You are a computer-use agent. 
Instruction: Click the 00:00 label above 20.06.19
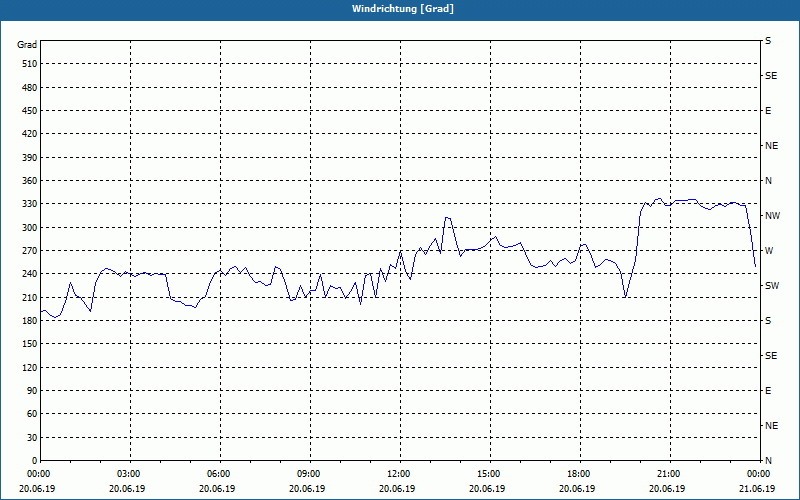41,474
